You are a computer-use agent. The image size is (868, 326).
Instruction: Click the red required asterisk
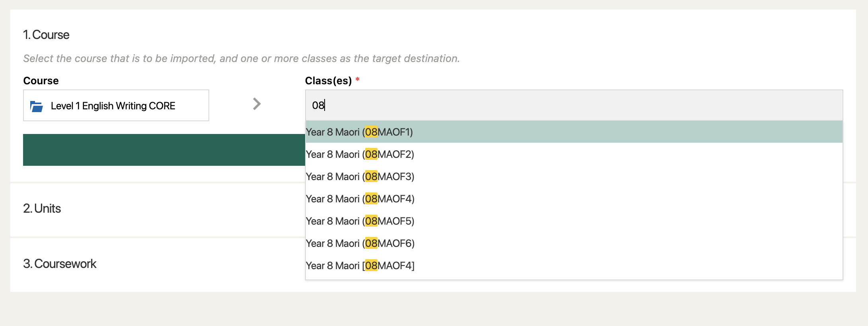pos(358,80)
